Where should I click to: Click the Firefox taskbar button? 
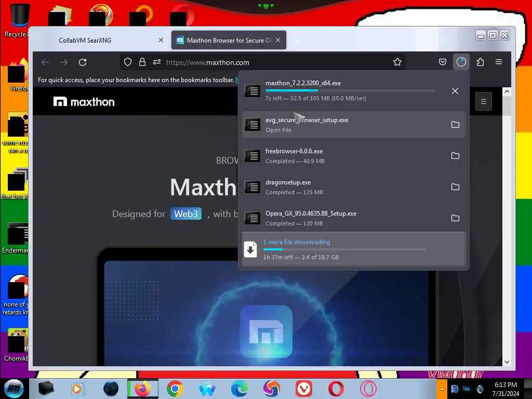(x=143, y=389)
